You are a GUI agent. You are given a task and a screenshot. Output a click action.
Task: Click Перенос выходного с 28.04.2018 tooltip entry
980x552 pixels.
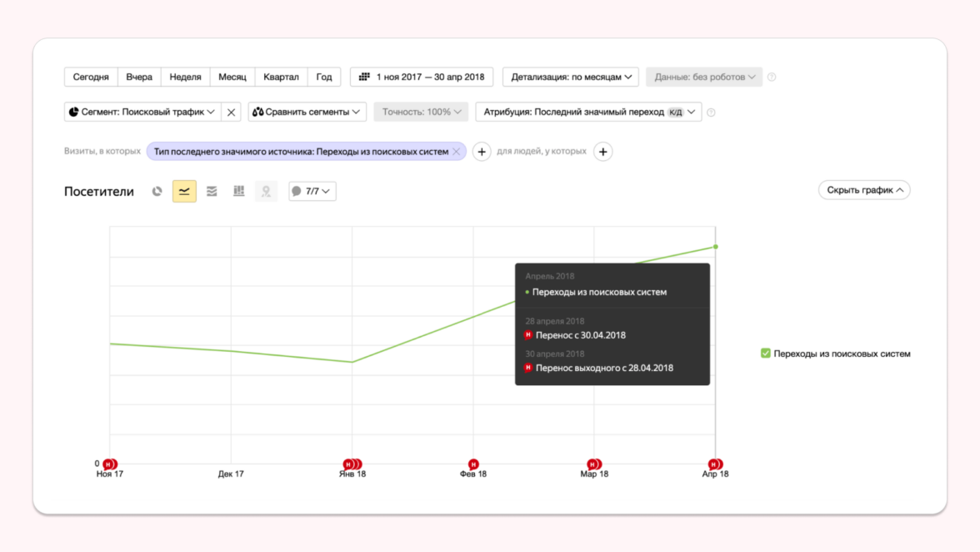tap(604, 368)
